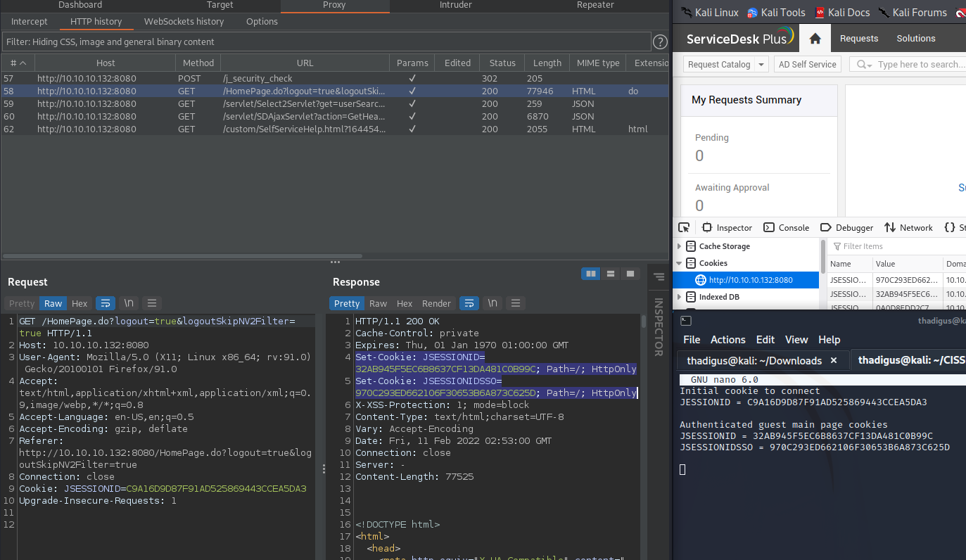Select /servlet/Select2Servlet history row
Image resolution: width=966 pixels, height=560 pixels.
[x=335, y=103]
